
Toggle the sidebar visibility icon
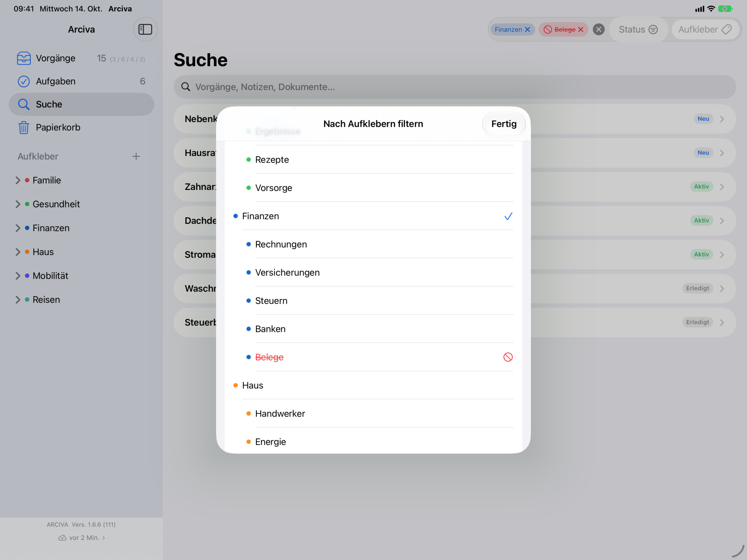coord(145,29)
